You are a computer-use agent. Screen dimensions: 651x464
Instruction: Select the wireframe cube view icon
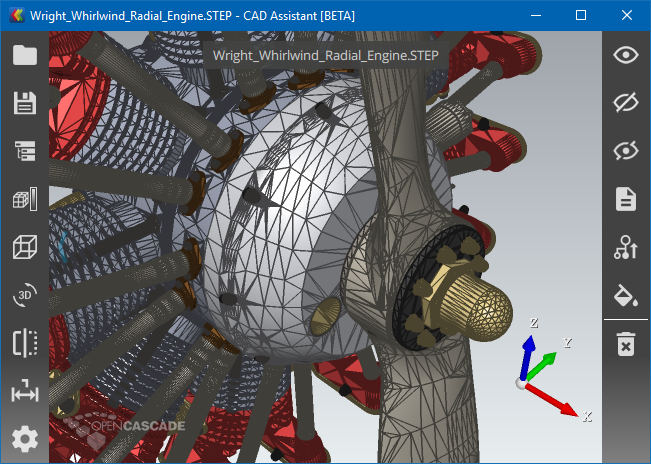(x=25, y=247)
